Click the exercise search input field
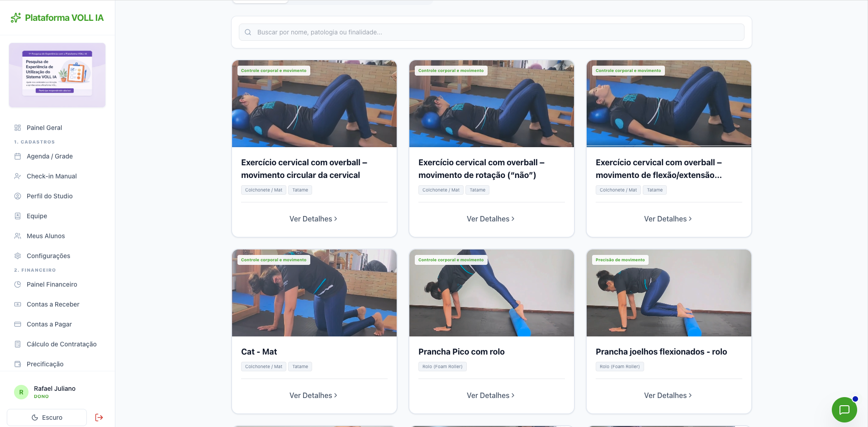Screen dimensions: 868x427 click(x=491, y=32)
